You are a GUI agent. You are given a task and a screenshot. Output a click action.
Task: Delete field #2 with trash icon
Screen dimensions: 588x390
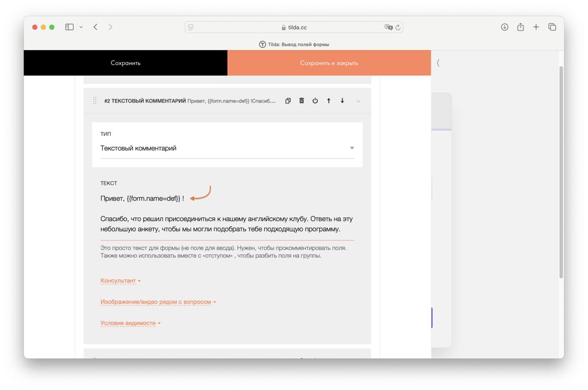(x=301, y=101)
